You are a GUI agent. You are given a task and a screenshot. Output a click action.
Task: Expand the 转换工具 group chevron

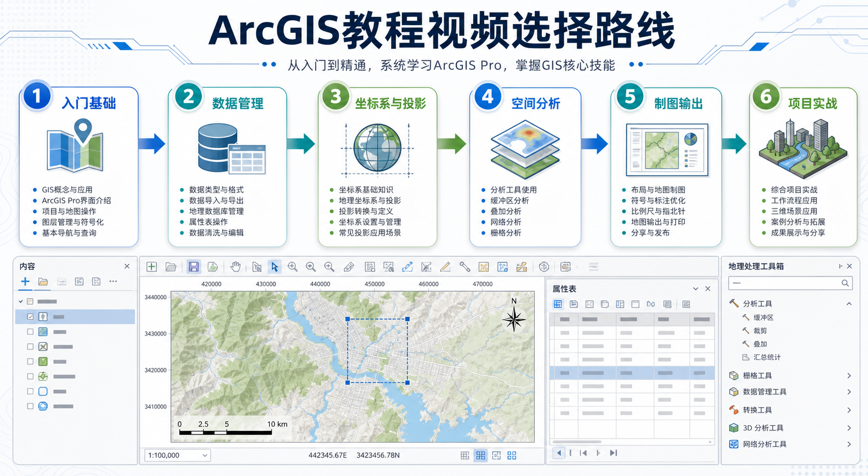[x=849, y=410]
